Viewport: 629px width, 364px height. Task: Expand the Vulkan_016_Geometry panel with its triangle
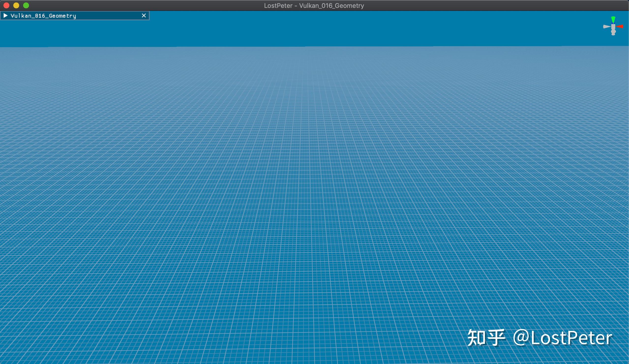tap(6, 15)
